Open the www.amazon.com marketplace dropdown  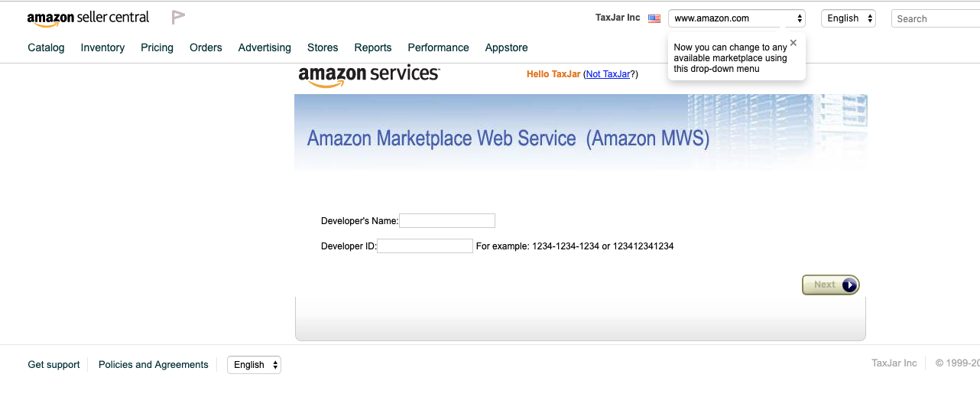coord(737,18)
